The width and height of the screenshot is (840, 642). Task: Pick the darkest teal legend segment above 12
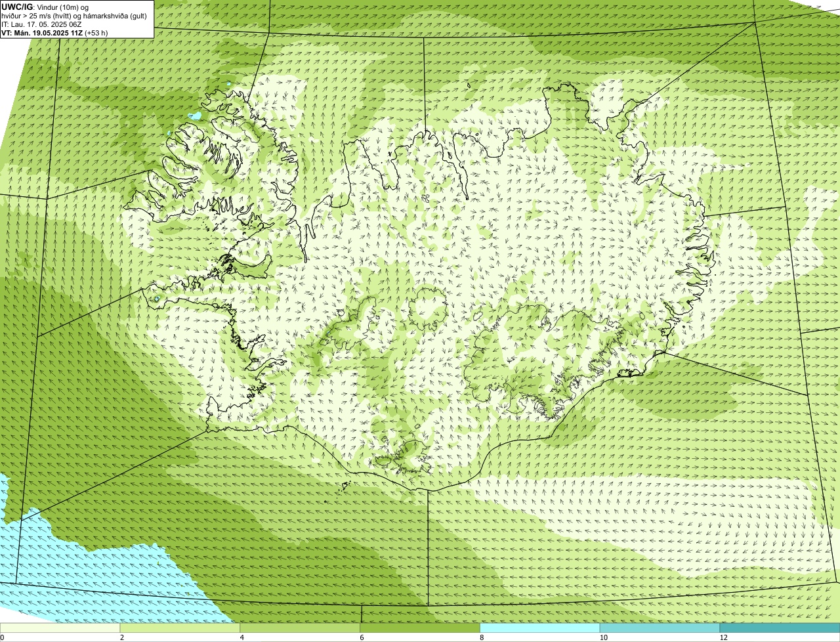coord(780,628)
